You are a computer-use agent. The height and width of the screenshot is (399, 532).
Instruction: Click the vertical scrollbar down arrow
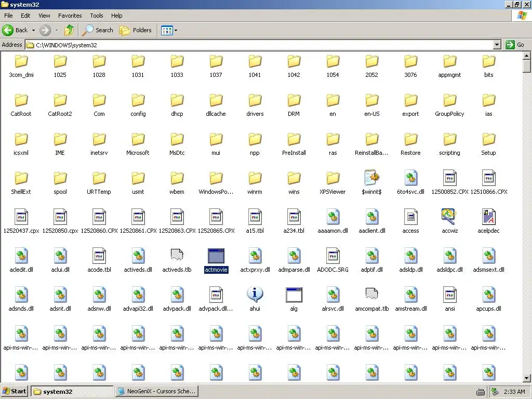[527, 378]
